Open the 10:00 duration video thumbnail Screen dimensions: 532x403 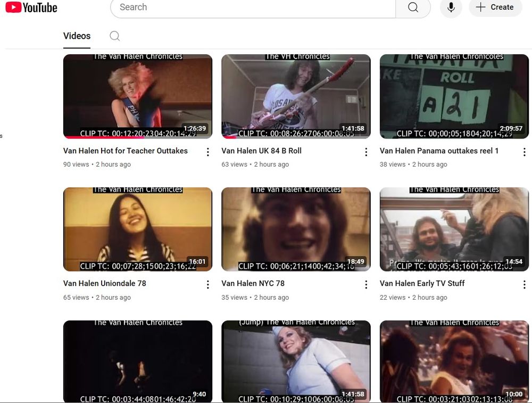454,361
